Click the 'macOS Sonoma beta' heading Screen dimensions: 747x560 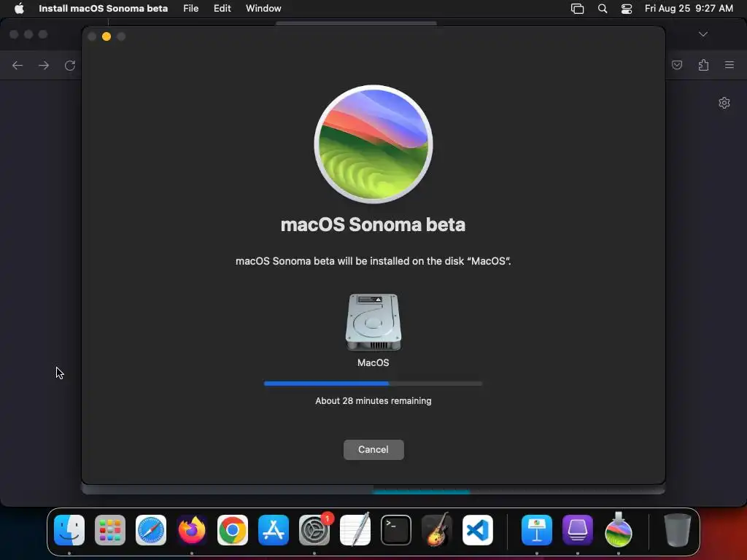[x=373, y=225]
